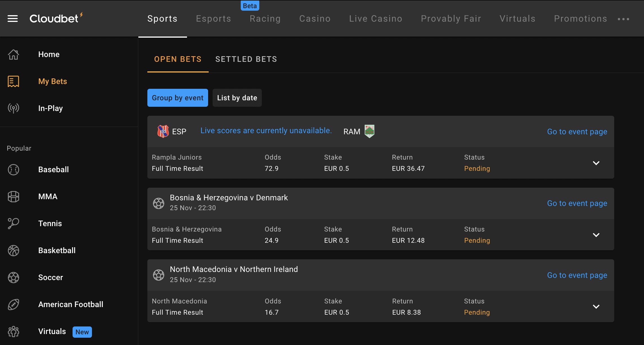Enable the Group by event view
The height and width of the screenshot is (345, 644).
177,98
